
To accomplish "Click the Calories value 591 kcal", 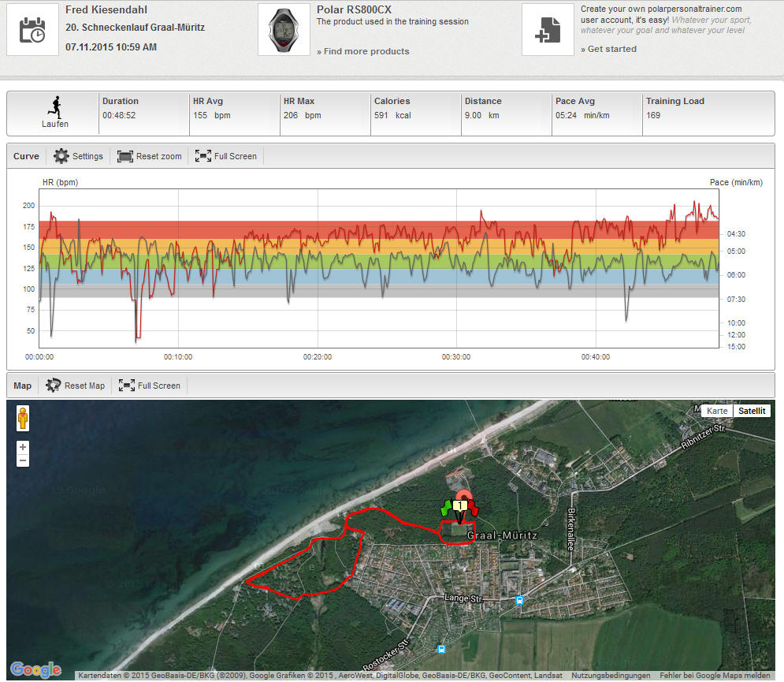I will pos(392,115).
